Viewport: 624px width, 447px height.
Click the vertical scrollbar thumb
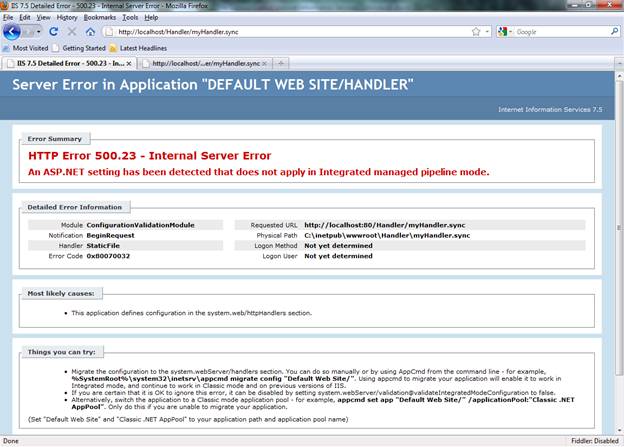(x=619, y=228)
